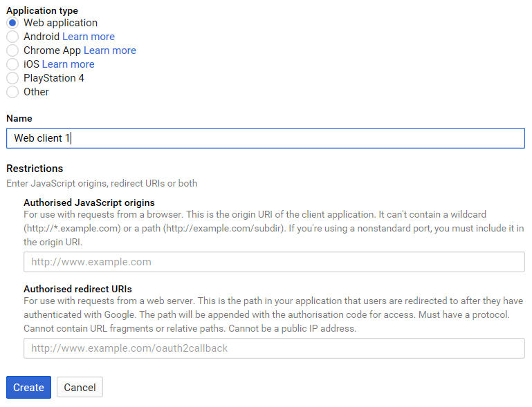
Task: Click the Android label text
Action: (x=42, y=37)
